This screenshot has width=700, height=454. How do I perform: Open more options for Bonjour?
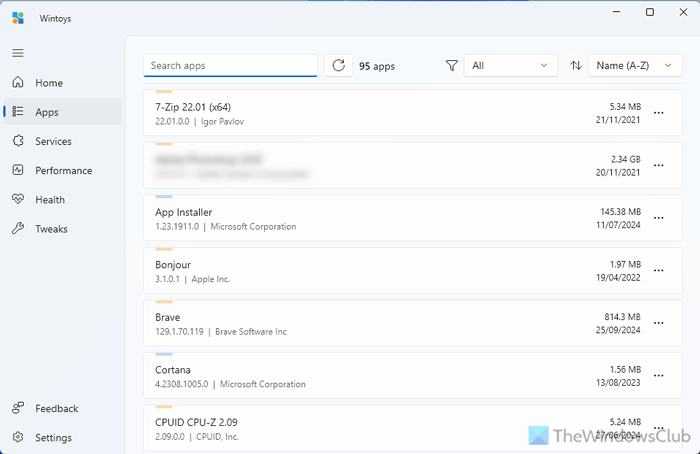click(x=658, y=271)
